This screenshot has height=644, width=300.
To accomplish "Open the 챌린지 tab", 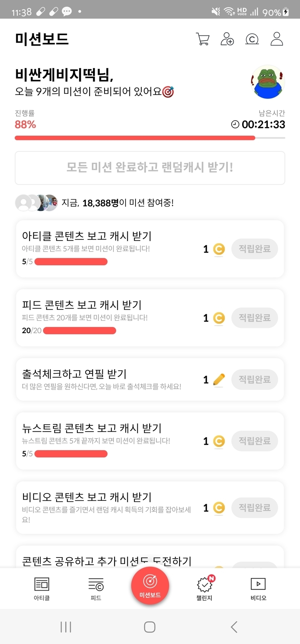I will click(204, 589).
